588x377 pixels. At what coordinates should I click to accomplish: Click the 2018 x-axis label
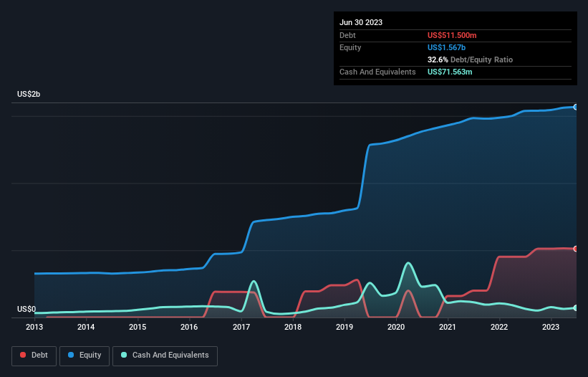[x=293, y=327]
